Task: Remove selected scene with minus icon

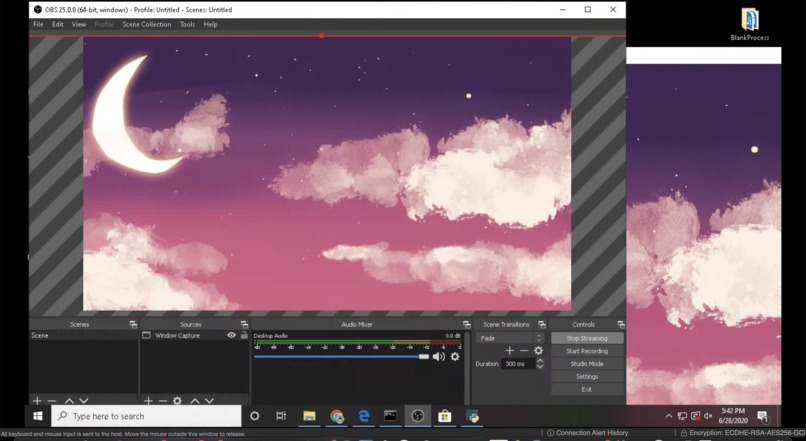Action: pyautogui.click(x=51, y=400)
